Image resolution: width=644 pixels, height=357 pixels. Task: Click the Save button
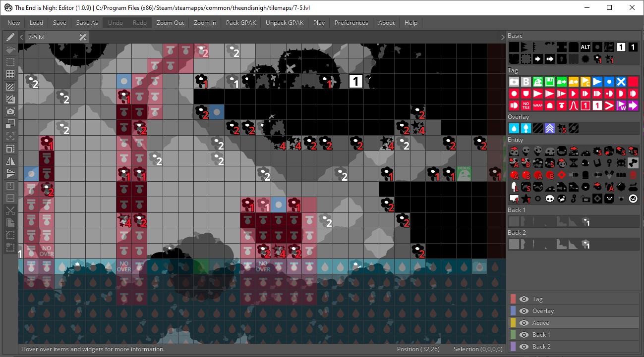click(59, 23)
